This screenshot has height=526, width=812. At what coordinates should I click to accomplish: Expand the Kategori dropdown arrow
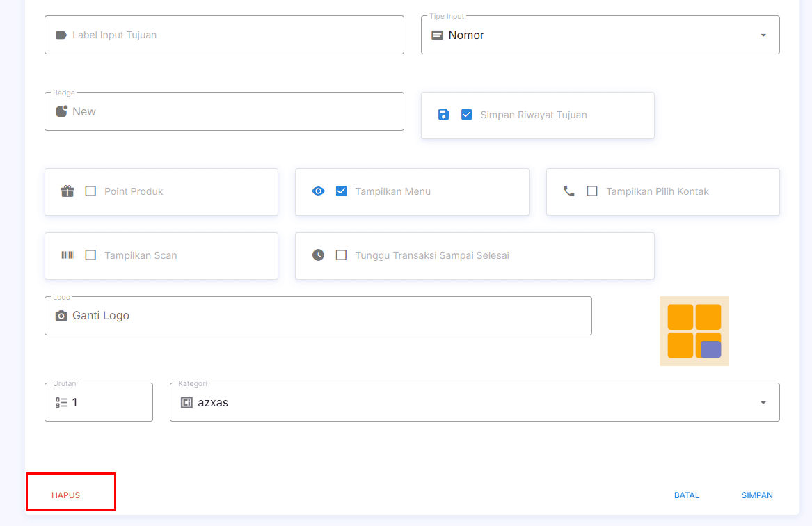763,403
